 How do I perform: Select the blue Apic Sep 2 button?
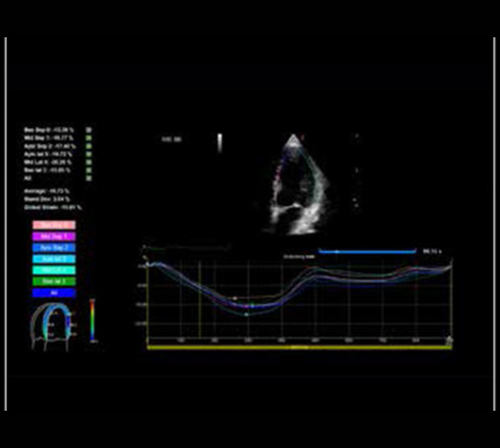(x=54, y=247)
